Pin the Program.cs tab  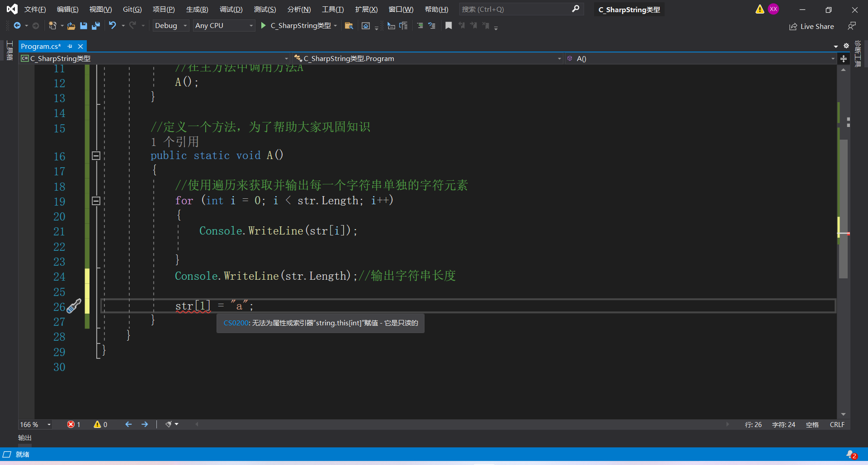70,46
